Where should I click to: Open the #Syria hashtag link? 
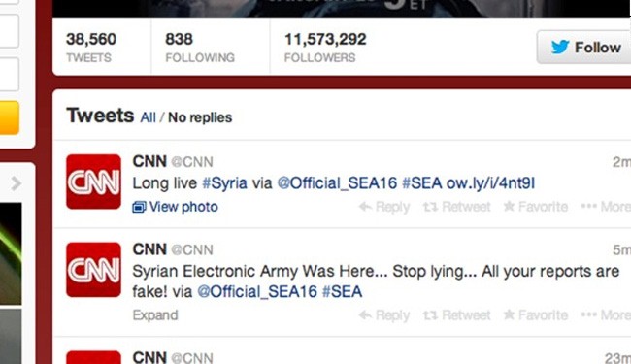pyautogui.click(x=224, y=183)
